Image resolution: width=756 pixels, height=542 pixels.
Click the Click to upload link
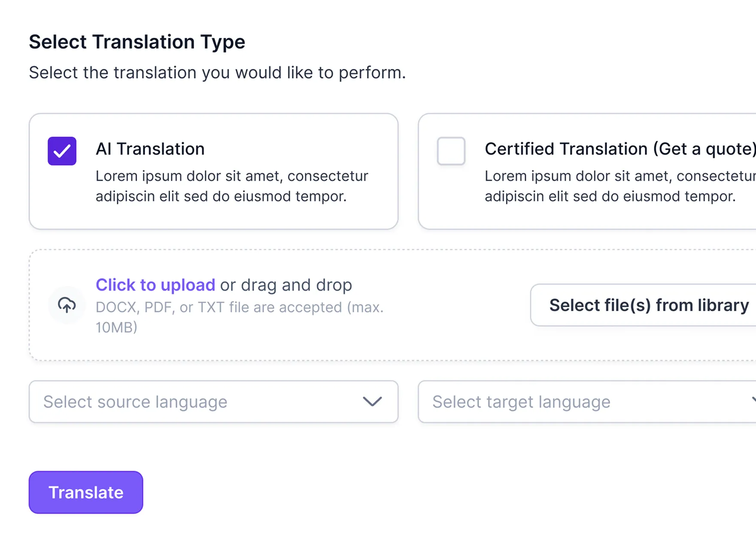coord(155,285)
